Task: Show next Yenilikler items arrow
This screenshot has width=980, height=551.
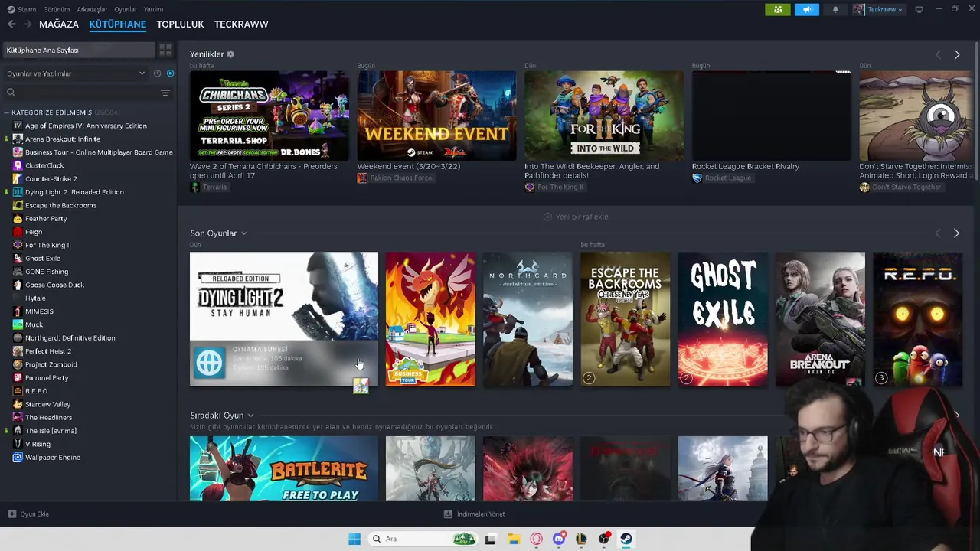Action: point(956,54)
